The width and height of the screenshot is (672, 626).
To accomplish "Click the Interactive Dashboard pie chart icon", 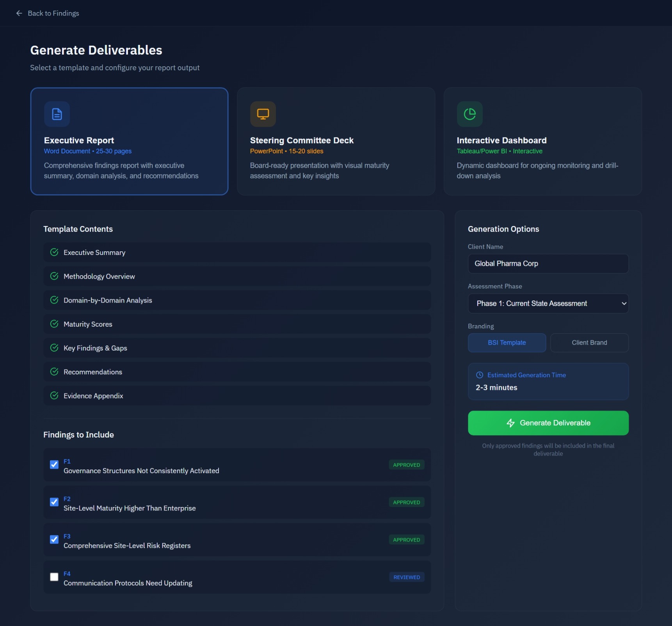I will click(x=469, y=114).
